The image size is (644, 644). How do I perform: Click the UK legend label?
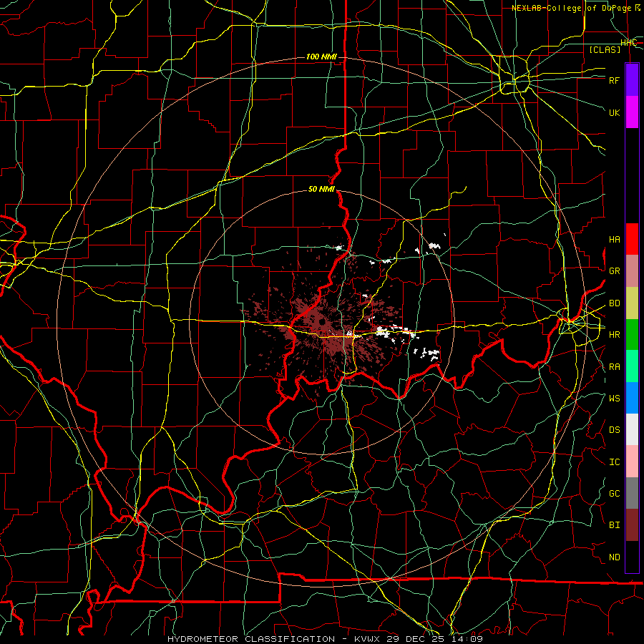(x=614, y=112)
